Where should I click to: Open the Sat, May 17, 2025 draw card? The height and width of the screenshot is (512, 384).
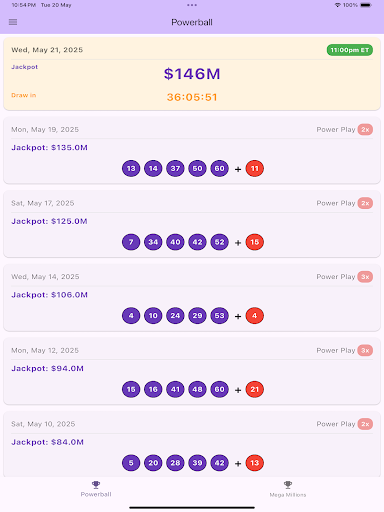[x=192, y=224]
